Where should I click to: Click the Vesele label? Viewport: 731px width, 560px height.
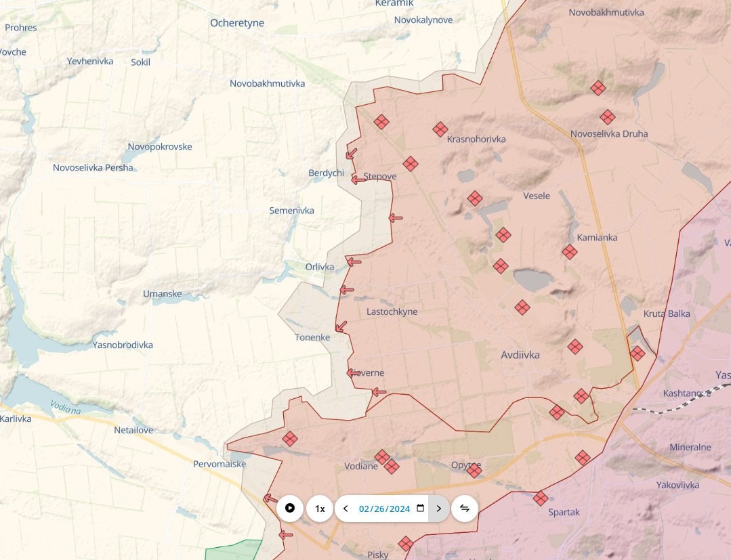point(537,196)
